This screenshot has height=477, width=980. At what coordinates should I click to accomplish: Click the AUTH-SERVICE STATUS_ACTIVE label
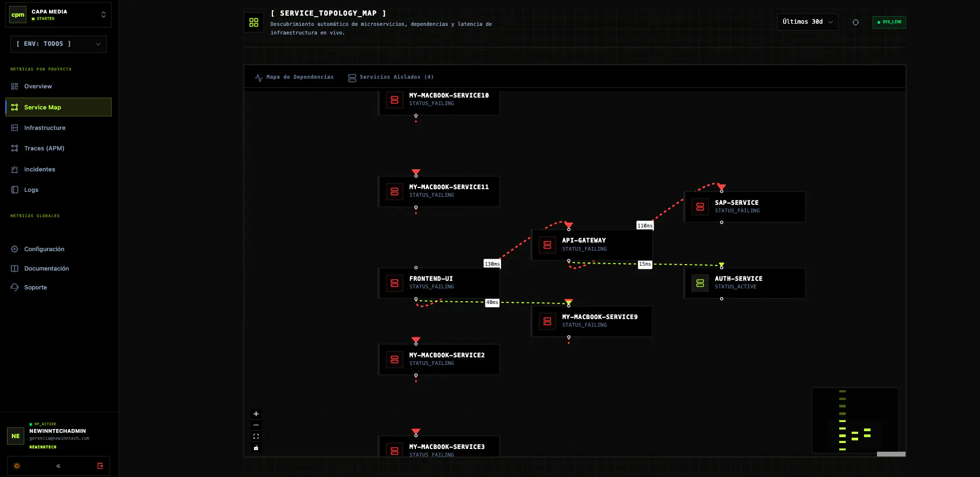click(736, 287)
